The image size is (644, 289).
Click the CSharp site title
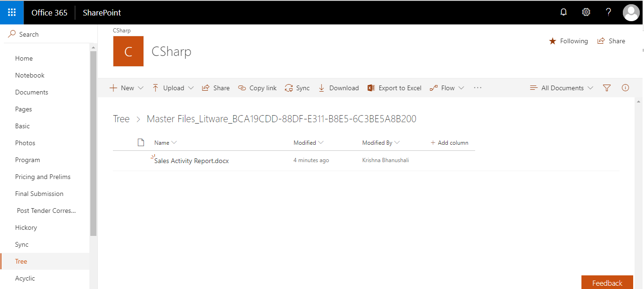171,51
